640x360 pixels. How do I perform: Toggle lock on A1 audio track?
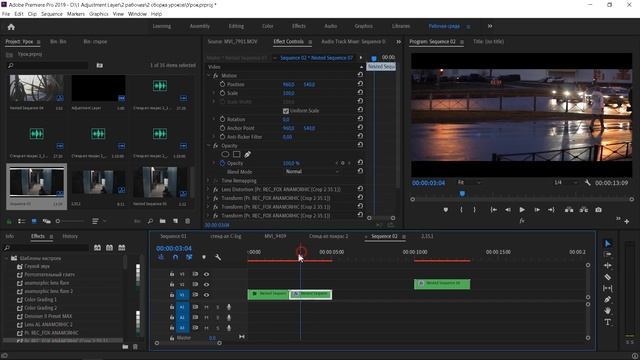[x=172, y=307]
